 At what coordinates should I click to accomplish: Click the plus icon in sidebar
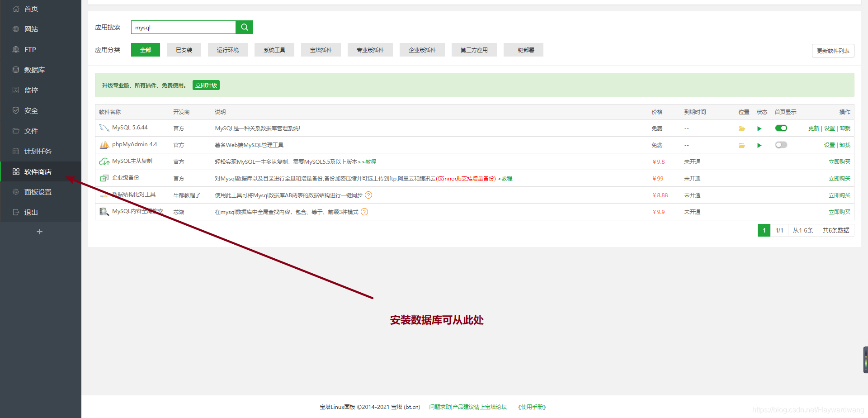tap(40, 232)
